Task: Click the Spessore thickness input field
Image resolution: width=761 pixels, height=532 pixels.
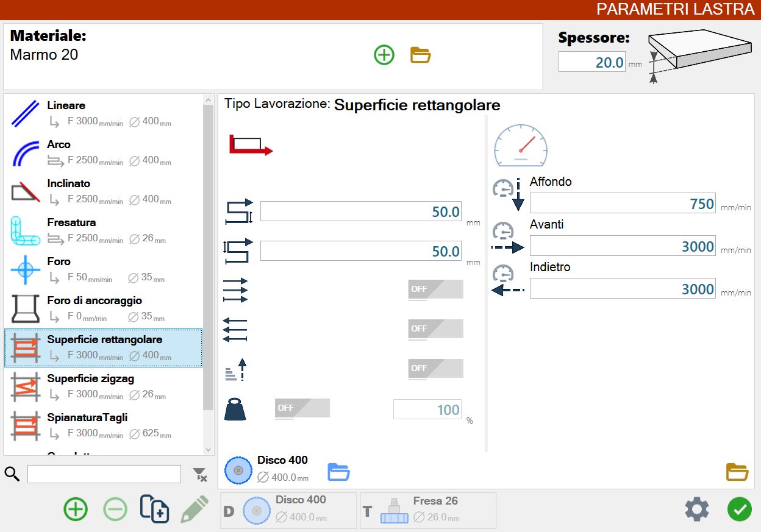Action: (592, 62)
